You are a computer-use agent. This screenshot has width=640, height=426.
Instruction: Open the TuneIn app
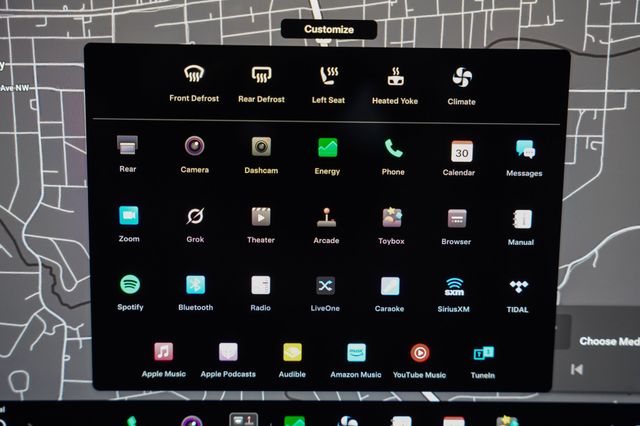click(x=483, y=353)
